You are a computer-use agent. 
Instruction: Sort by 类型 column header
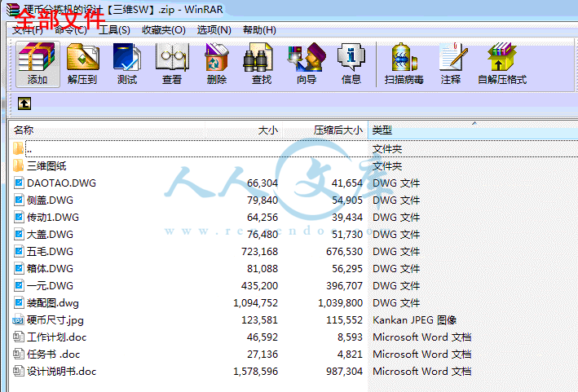473,130
